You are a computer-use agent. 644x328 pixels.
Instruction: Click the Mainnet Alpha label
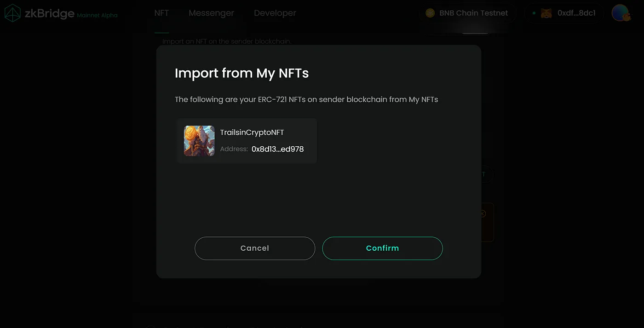(97, 15)
